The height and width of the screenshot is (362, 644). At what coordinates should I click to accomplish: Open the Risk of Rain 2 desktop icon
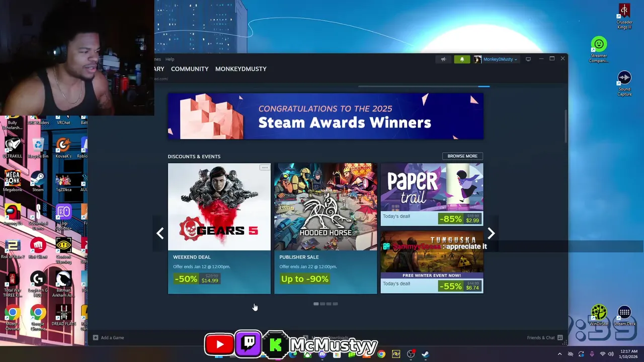[13, 249]
